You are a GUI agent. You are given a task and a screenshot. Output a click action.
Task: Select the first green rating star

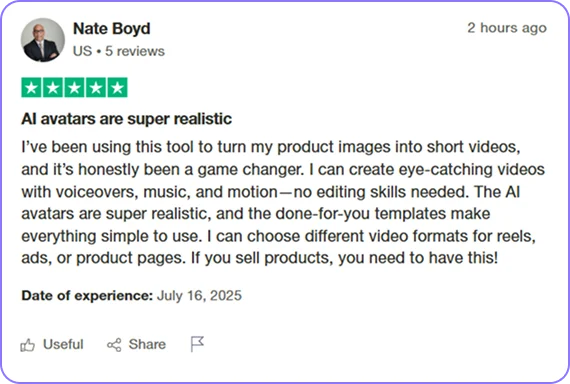pos(32,88)
